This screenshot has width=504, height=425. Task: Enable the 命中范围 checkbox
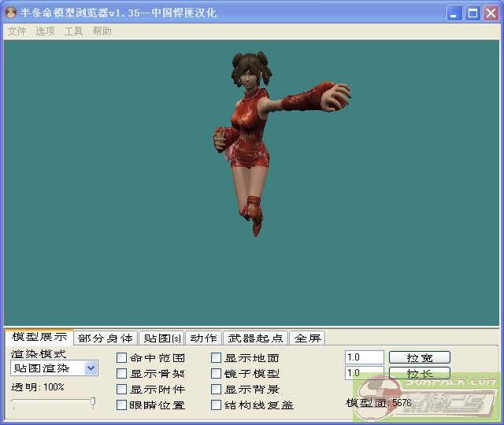pyautogui.click(x=122, y=358)
